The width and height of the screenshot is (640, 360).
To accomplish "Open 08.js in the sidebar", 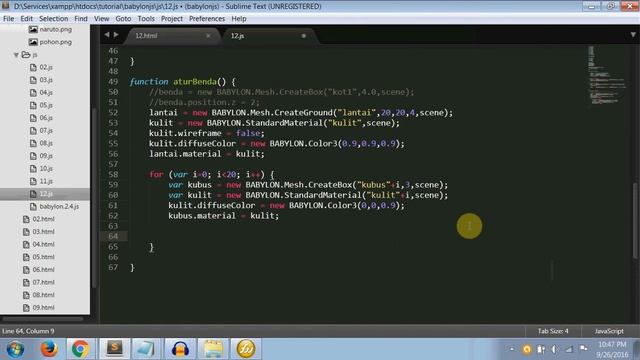I will [46, 143].
